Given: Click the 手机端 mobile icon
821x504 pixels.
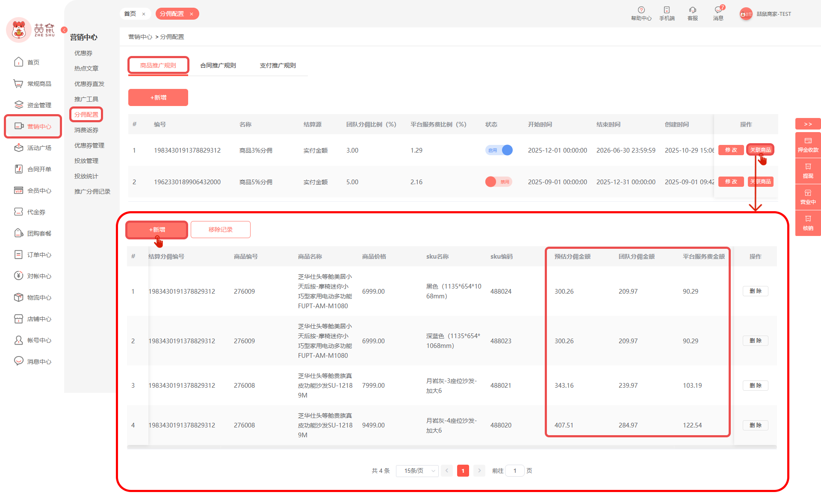Looking at the screenshot, I should [x=667, y=10].
